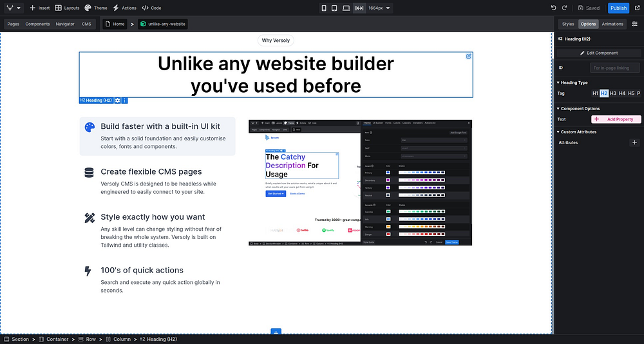Open the site preview in new tab icon
Viewport: 644px width, 344px height.
tap(637, 8)
